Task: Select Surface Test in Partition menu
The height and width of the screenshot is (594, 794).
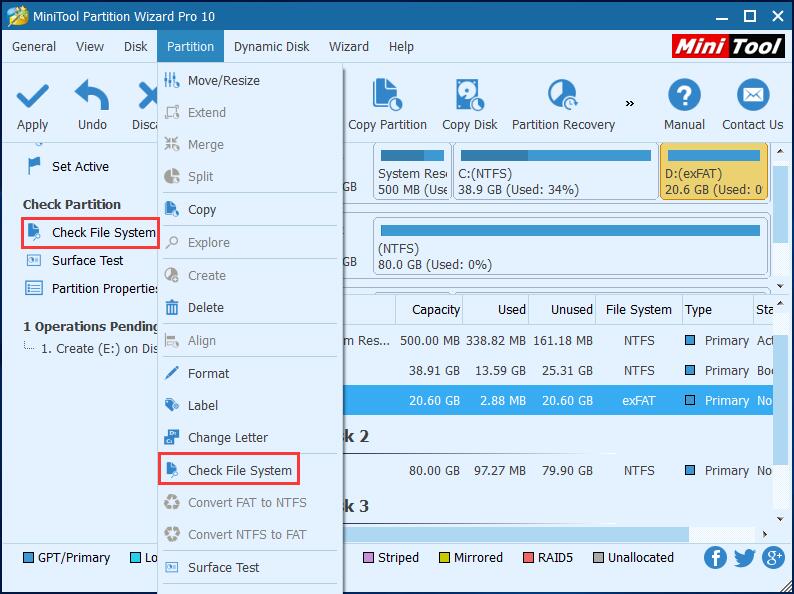Action: click(x=223, y=568)
